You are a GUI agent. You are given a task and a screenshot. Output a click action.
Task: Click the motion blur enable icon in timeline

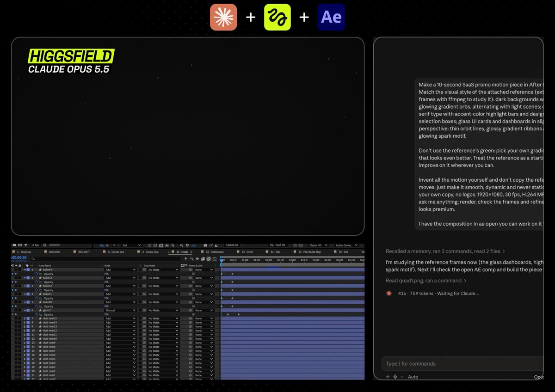pos(209,259)
